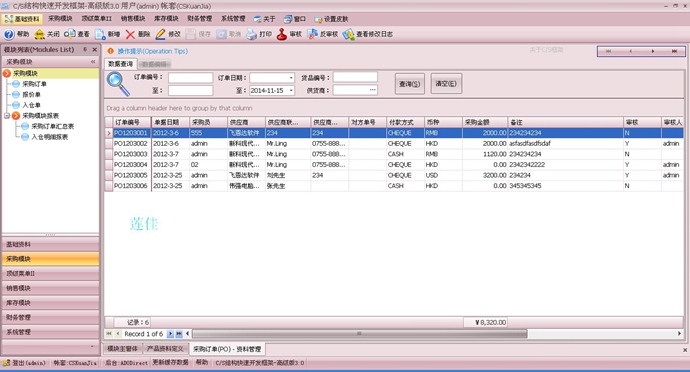The image size is (690, 372).
Task: Switch to the 数据编辑 tab
Action: pyautogui.click(x=154, y=64)
